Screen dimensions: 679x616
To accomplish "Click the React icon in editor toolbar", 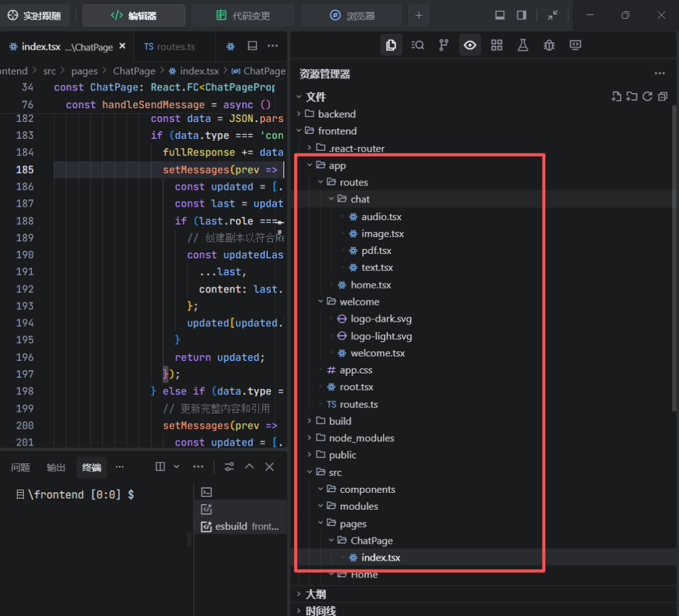I will coord(230,47).
